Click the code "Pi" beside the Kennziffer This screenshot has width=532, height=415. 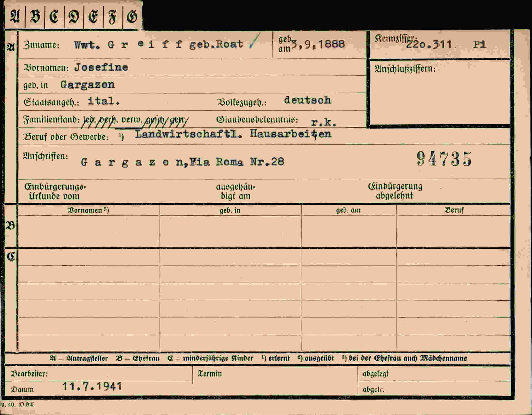pos(479,44)
